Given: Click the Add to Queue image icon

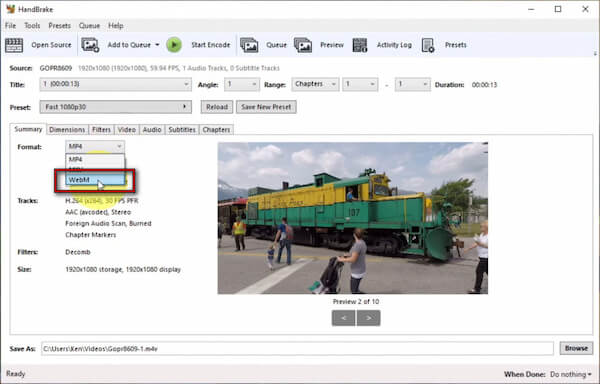Looking at the screenshot, I should coord(90,45).
